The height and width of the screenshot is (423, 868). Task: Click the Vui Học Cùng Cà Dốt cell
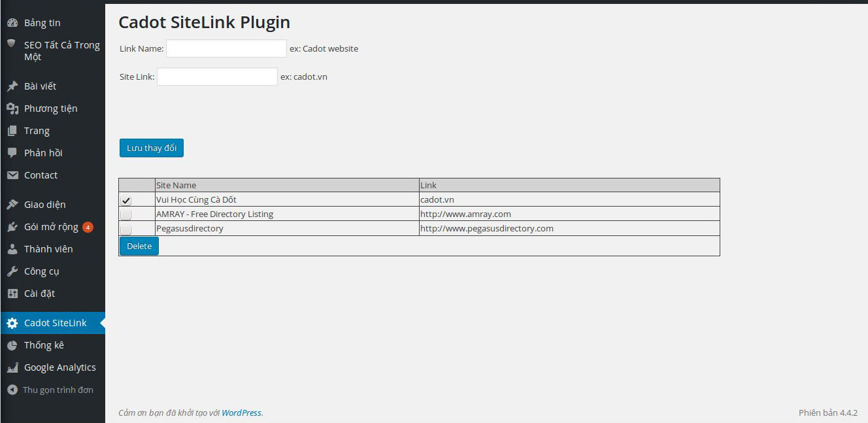(287, 199)
